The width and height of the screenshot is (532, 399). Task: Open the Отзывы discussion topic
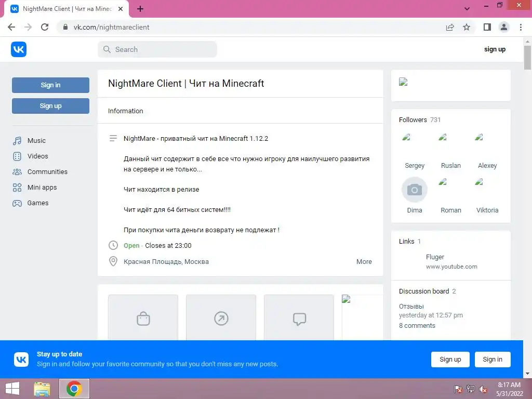411,307
